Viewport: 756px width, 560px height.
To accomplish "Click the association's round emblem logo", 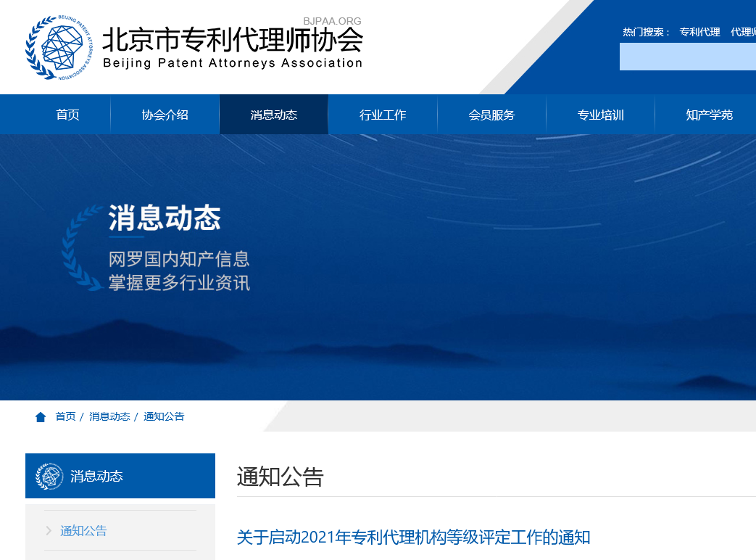I will click(x=59, y=47).
